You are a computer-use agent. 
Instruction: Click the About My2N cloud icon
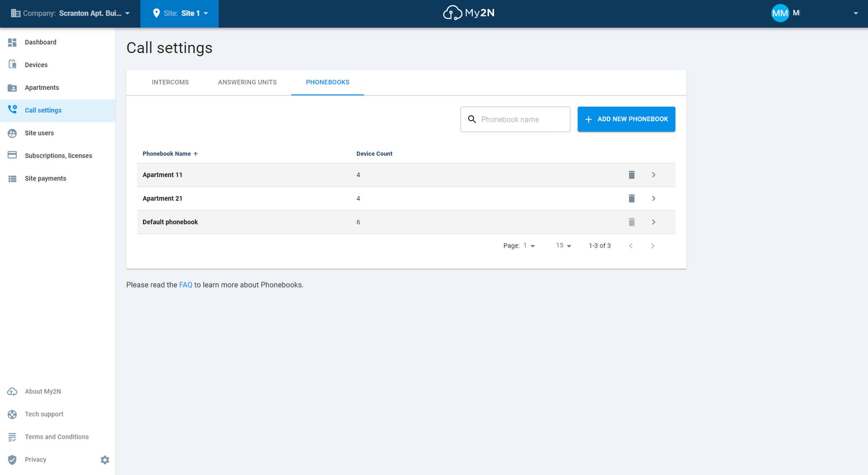pyautogui.click(x=12, y=392)
